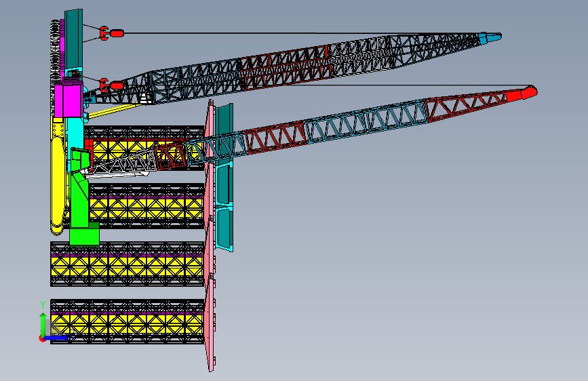Select the magenta cab housing
Viewport: 588px width, 381px height.
coord(68,100)
